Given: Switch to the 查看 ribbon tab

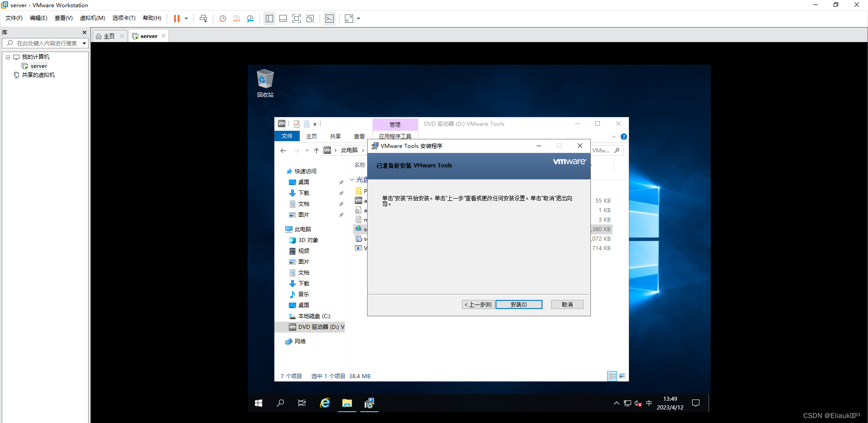Looking at the screenshot, I should tap(359, 136).
